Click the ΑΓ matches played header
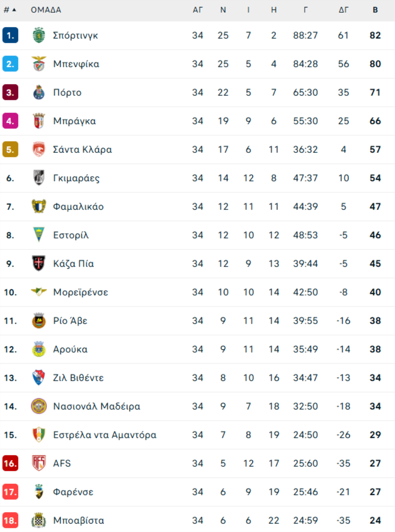 click(198, 10)
